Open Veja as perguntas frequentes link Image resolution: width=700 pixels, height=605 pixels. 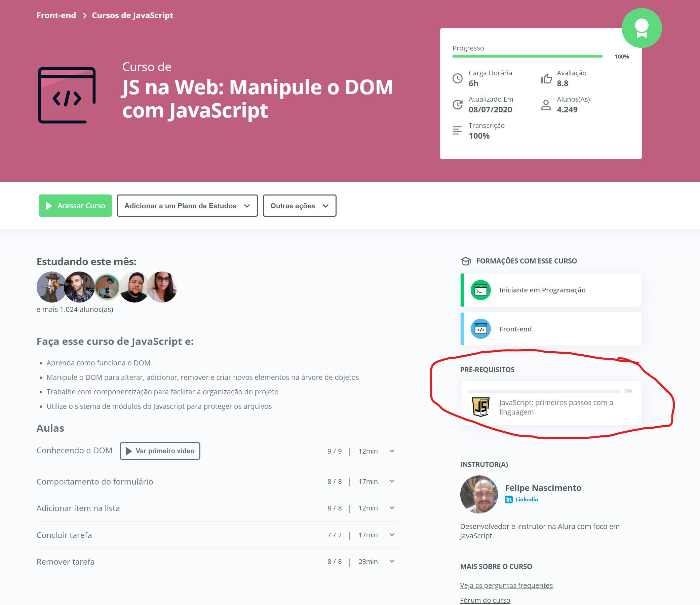click(506, 585)
